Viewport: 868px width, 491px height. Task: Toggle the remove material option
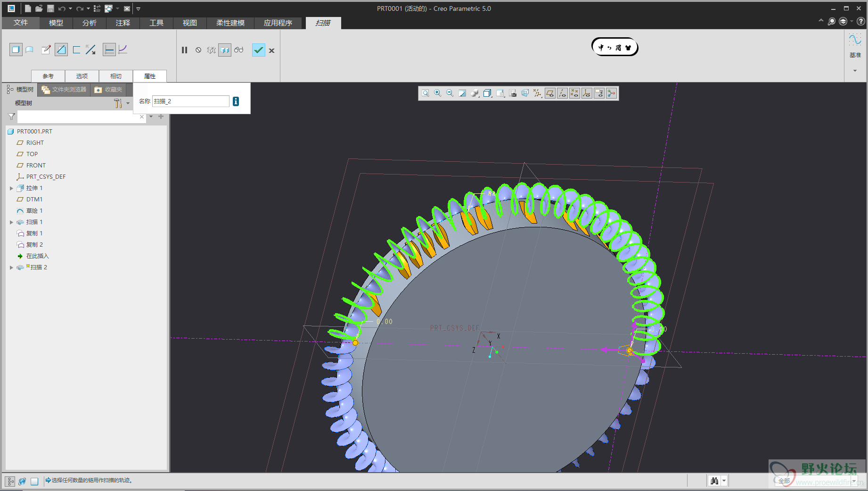tap(61, 50)
